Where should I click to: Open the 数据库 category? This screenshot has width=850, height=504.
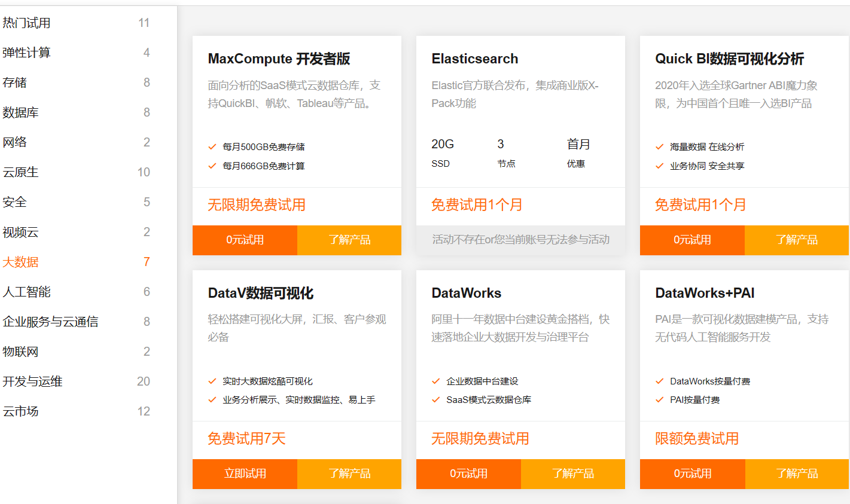click(x=20, y=112)
